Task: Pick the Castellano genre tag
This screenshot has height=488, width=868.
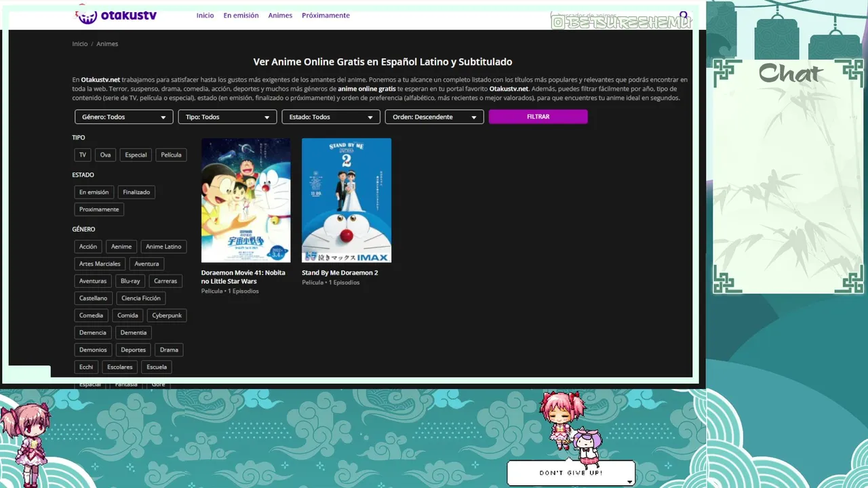Action: pyautogui.click(x=93, y=298)
